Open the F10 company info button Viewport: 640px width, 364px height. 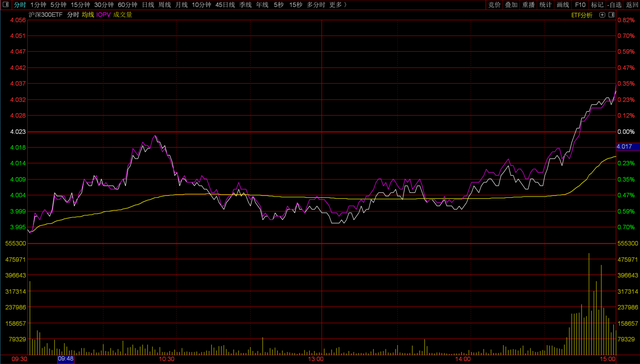580,5
